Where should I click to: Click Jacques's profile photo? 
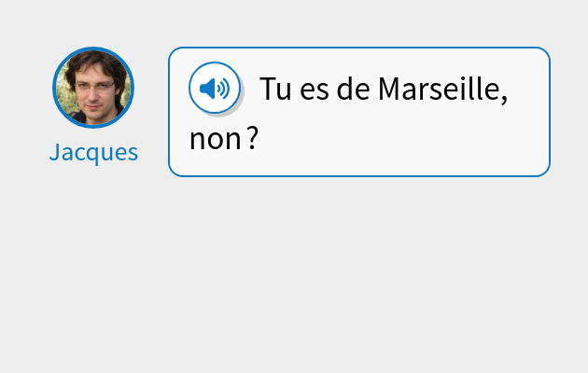pos(93,88)
